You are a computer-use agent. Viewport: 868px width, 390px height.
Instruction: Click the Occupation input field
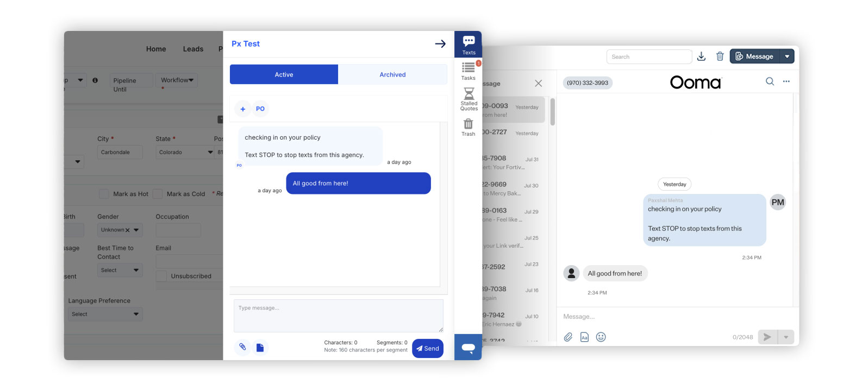point(178,230)
